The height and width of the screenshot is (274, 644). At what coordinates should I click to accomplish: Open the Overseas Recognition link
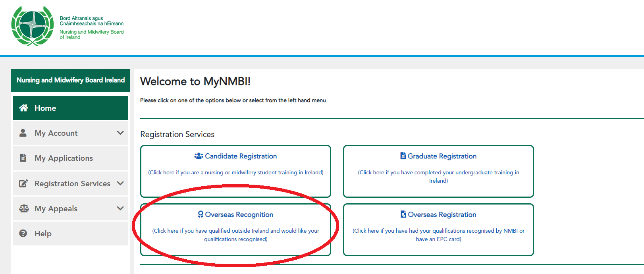coord(239,214)
